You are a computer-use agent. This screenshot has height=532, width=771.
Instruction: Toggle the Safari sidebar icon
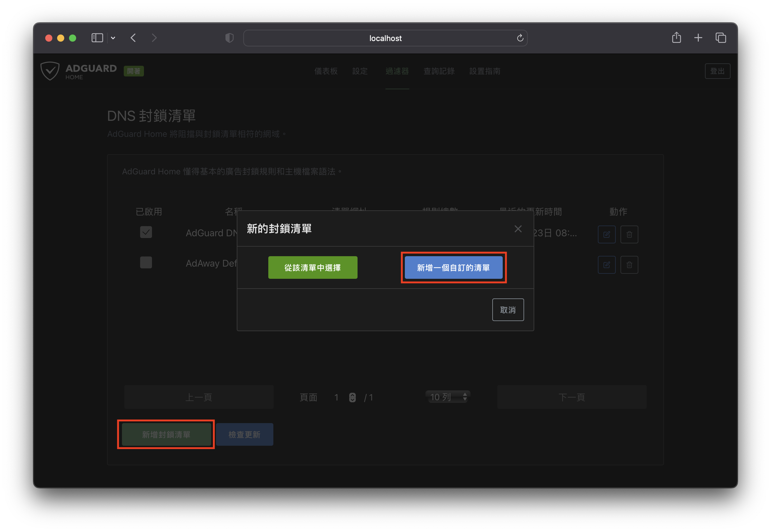(x=97, y=38)
